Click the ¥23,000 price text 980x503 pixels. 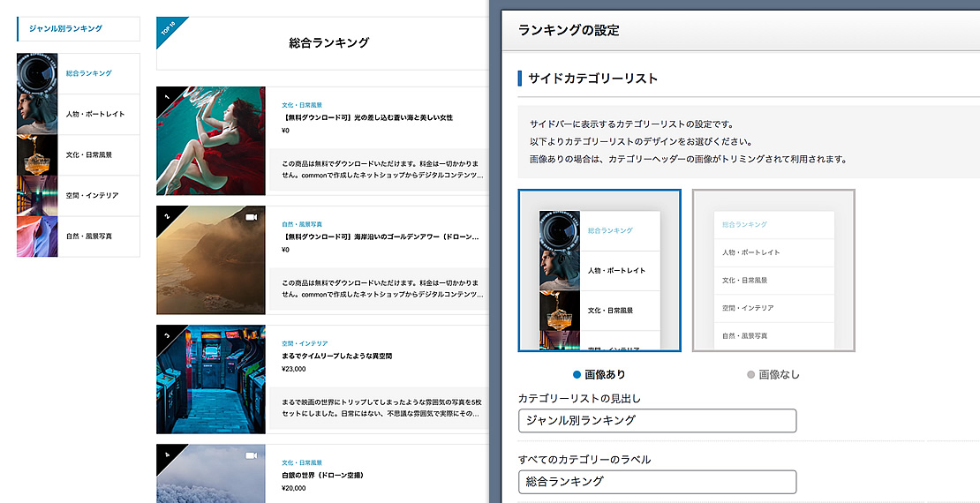tap(294, 369)
